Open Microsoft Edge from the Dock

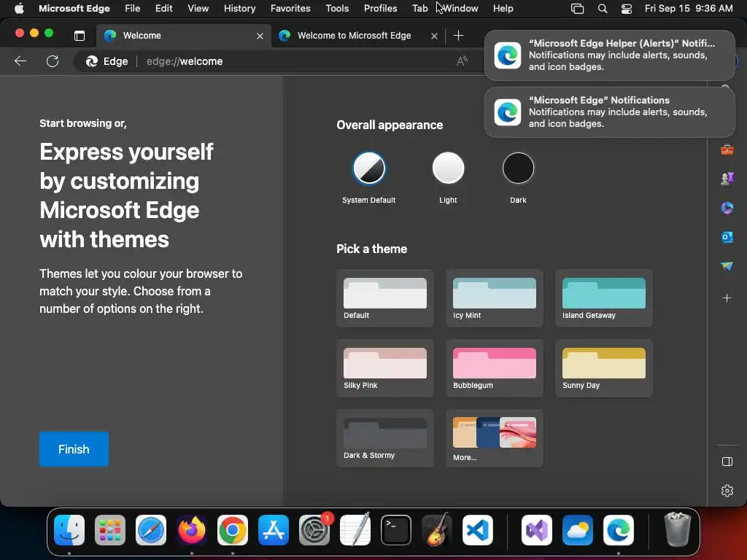[619, 530]
